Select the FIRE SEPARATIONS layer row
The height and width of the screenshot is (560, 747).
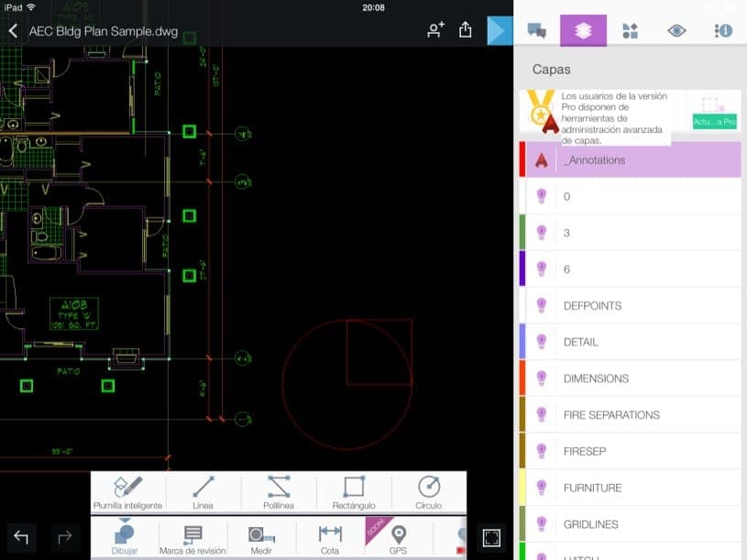point(632,415)
